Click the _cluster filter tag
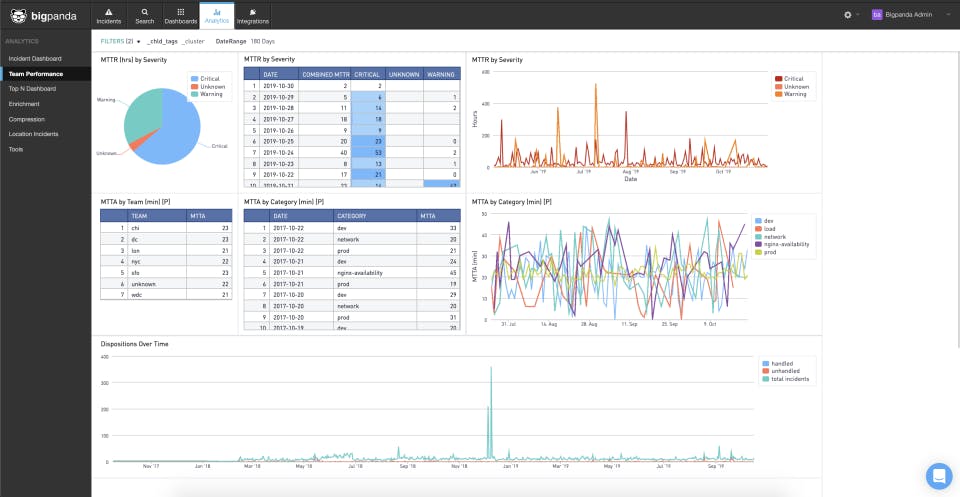 pyautogui.click(x=193, y=42)
